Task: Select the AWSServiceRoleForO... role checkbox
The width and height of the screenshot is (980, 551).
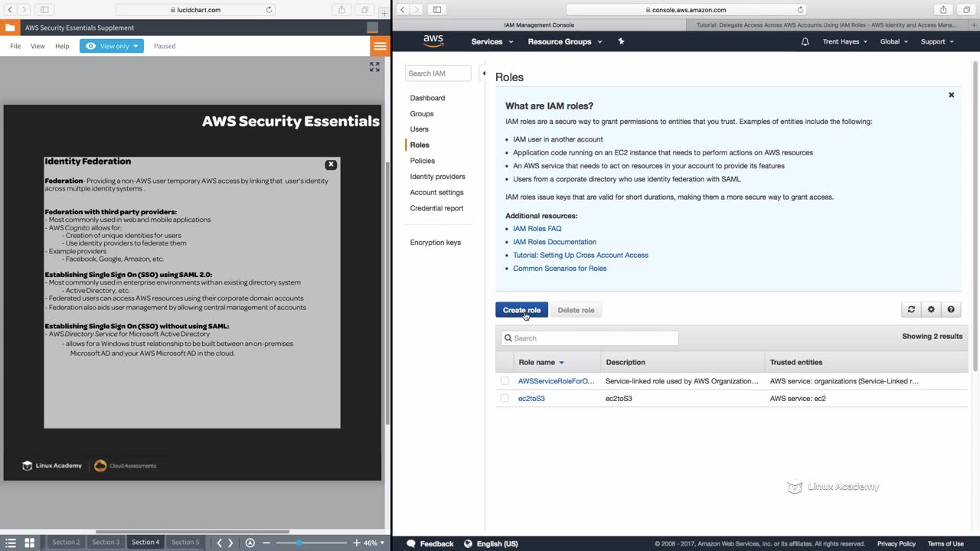Action: click(505, 381)
